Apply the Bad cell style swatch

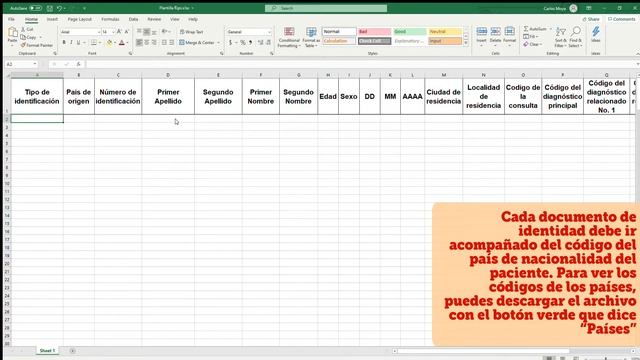point(374,31)
